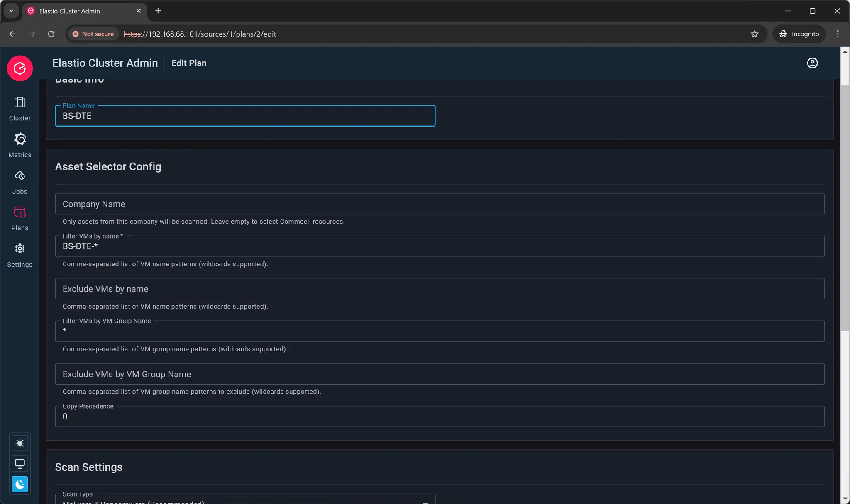Click the Copy Precedence field
The image size is (850, 504).
click(x=440, y=416)
